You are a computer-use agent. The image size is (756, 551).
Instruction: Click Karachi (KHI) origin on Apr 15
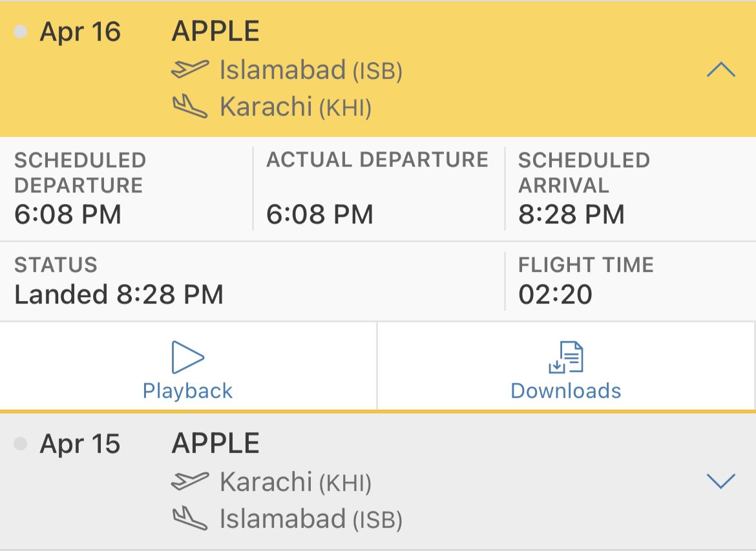tap(295, 482)
